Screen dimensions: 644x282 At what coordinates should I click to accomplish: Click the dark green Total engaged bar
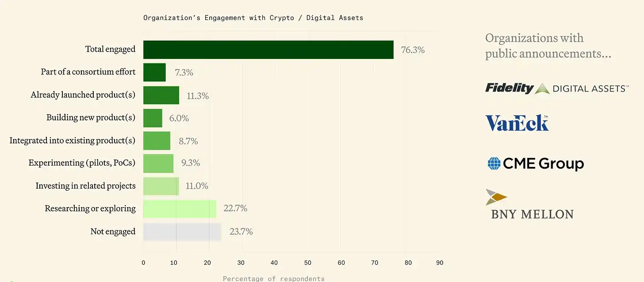point(268,50)
